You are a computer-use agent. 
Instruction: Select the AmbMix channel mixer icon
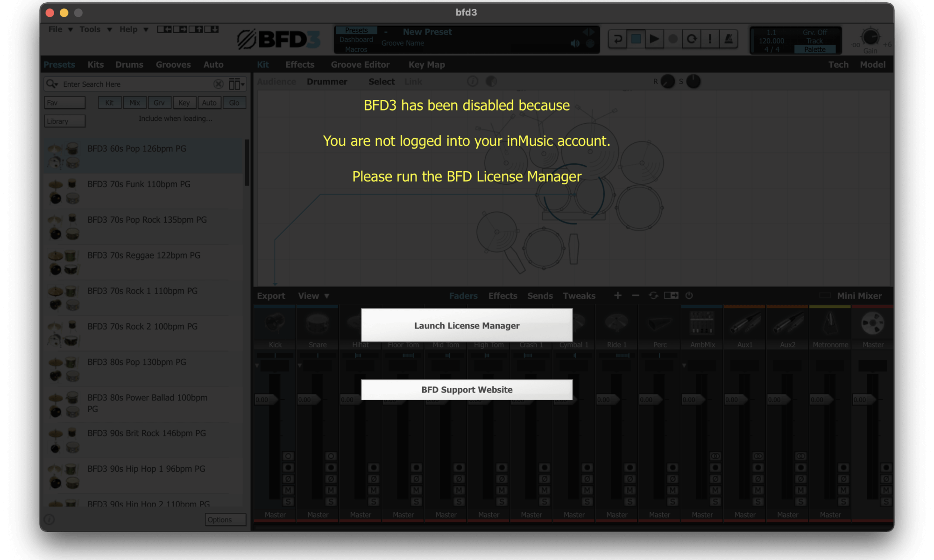pos(702,323)
